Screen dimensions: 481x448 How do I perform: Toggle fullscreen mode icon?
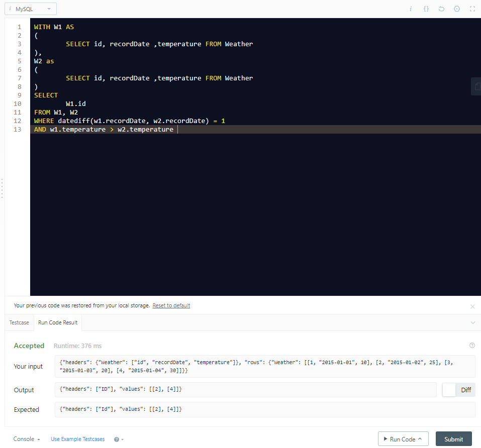472,9
